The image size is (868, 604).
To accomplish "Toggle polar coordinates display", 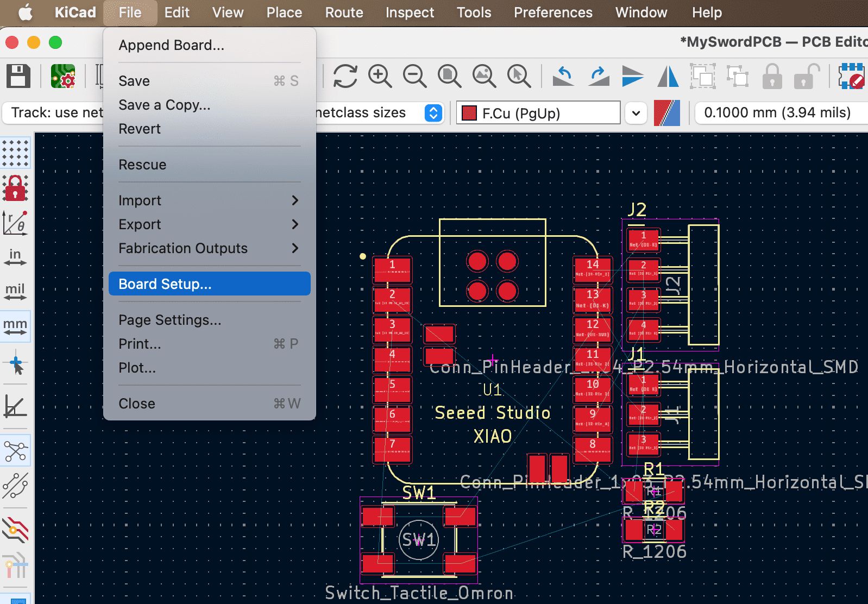I will [x=16, y=223].
